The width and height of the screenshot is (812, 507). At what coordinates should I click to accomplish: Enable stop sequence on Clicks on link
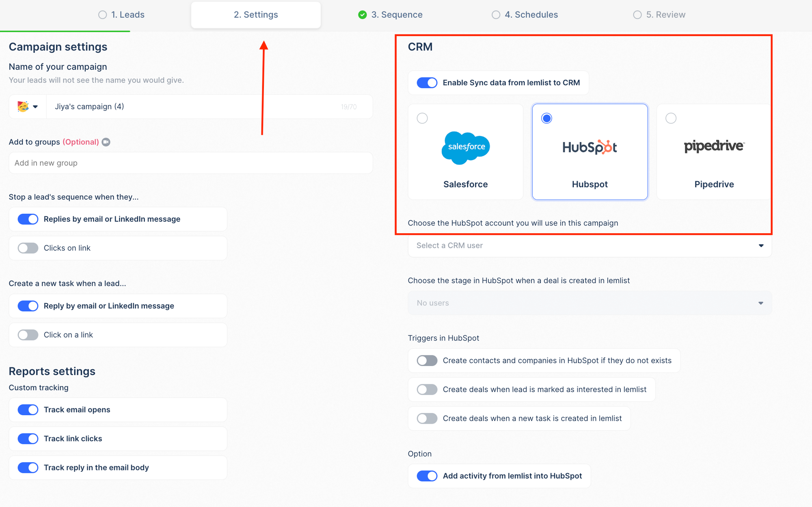tap(28, 248)
